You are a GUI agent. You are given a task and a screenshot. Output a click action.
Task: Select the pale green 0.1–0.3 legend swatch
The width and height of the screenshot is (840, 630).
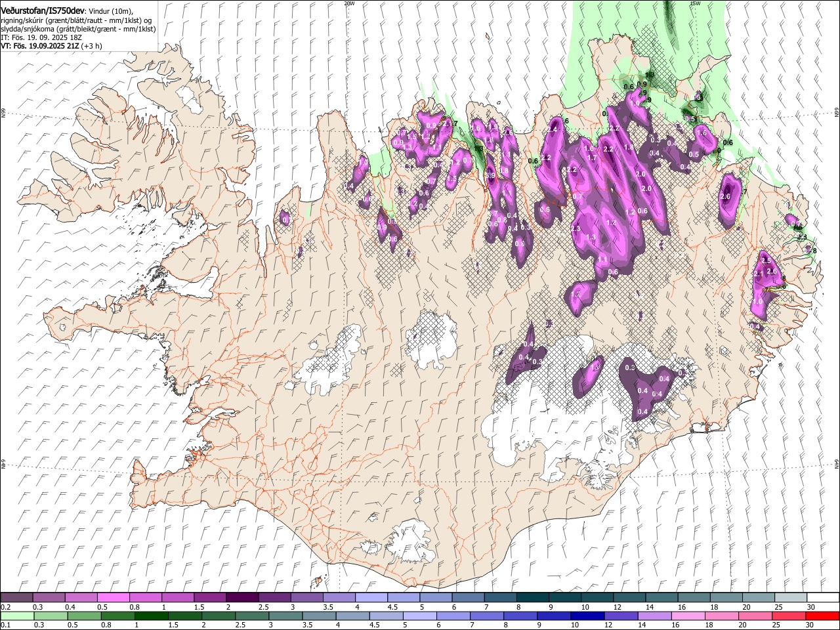(x=16, y=616)
